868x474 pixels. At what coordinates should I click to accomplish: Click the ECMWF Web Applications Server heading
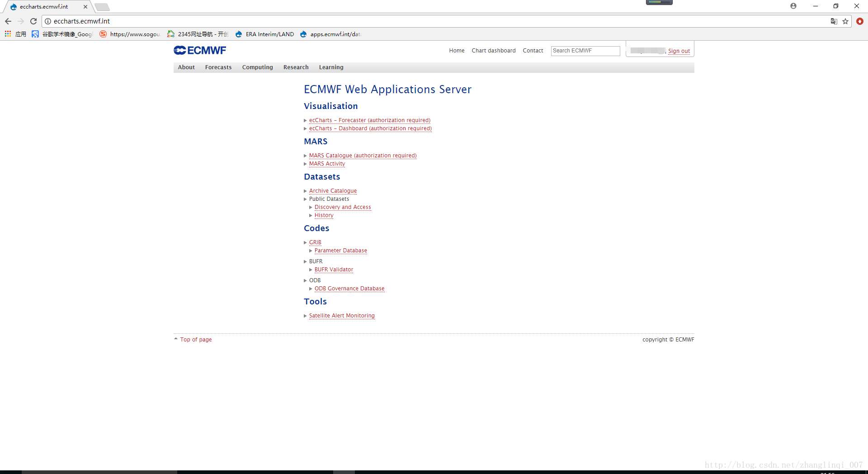coord(387,90)
